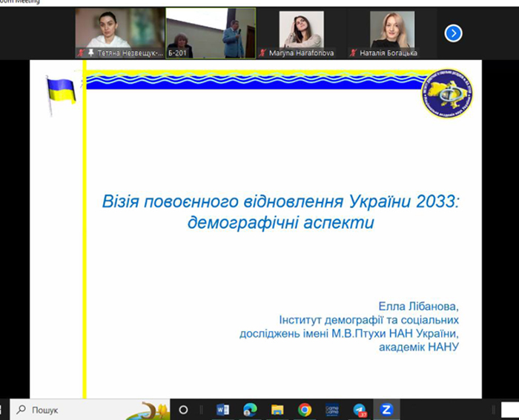This screenshot has height=420, width=519.
Task: Switch to the Zoom taskbar icon
Action: [x=386, y=410]
